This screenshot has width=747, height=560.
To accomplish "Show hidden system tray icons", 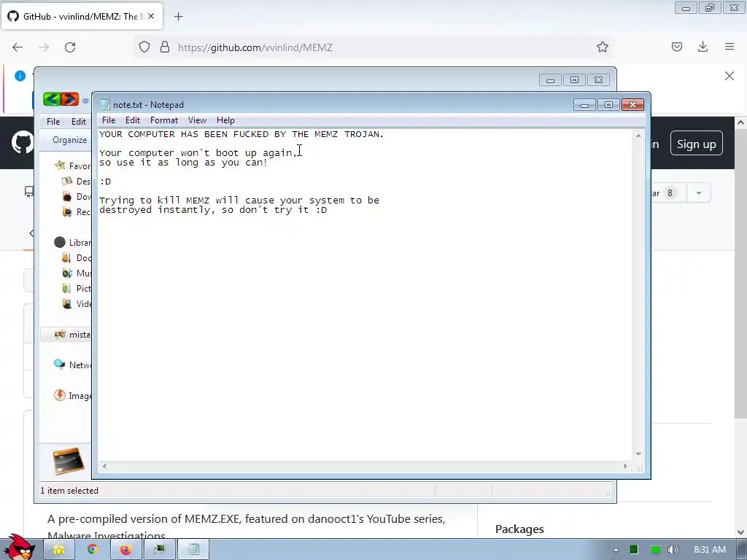I will (x=616, y=550).
